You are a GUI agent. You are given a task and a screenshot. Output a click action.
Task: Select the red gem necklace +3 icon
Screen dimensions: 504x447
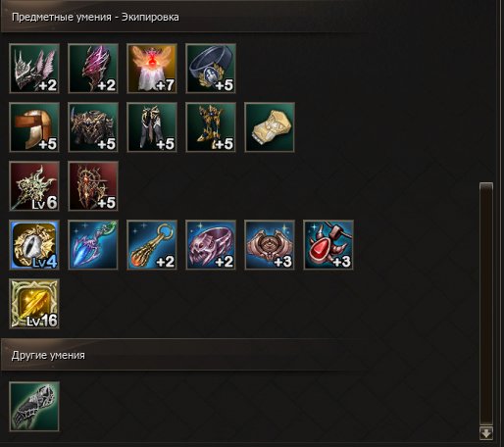[x=328, y=245]
